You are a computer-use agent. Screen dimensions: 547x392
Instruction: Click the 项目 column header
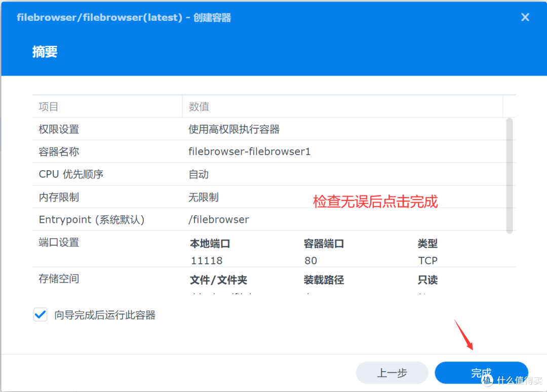(49, 106)
